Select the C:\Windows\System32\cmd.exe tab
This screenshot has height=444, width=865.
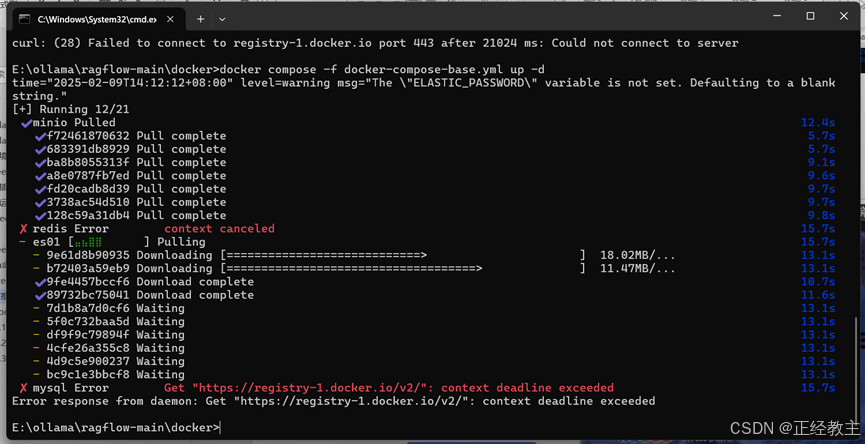95,19
